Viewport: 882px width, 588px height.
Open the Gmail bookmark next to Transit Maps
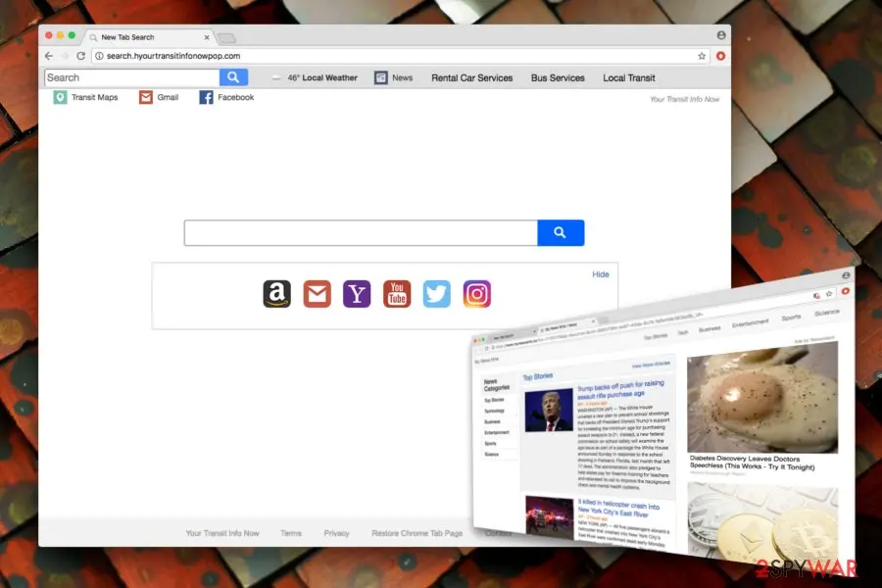pyautogui.click(x=159, y=97)
